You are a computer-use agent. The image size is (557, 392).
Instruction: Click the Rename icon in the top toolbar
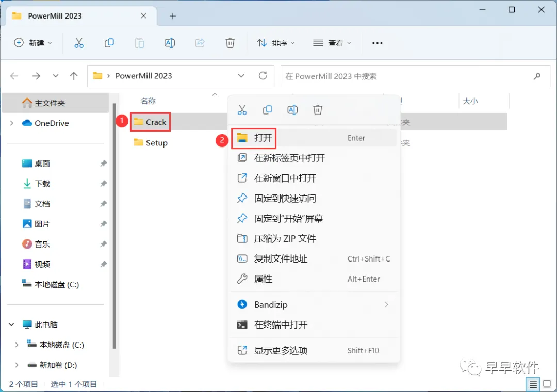coord(170,43)
